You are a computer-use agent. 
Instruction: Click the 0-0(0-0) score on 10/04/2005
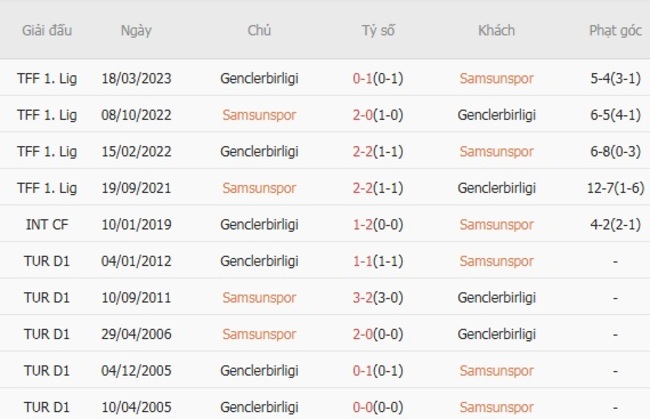click(x=378, y=408)
